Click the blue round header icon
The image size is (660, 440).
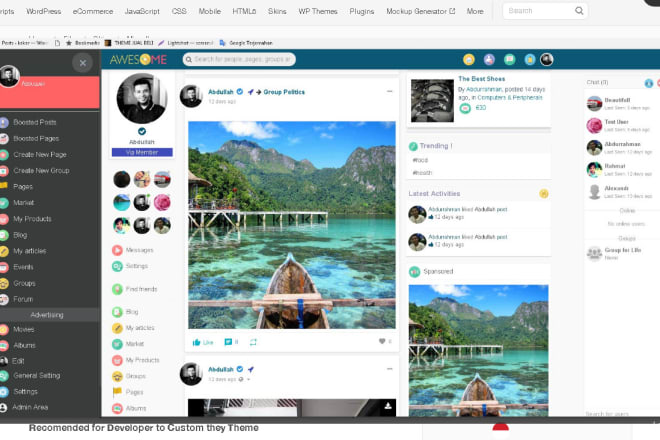point(530,59)
